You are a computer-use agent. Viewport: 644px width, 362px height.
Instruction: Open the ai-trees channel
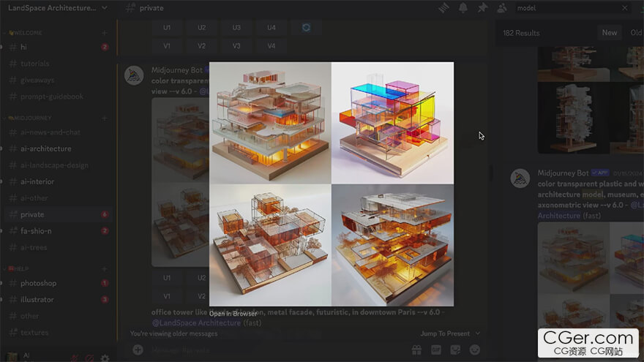click(x=59, y=247)
